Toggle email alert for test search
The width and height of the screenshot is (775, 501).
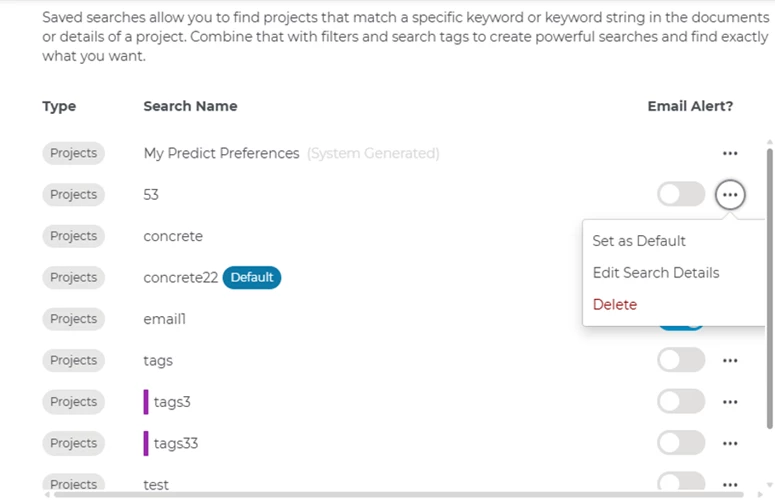(681, 484)
